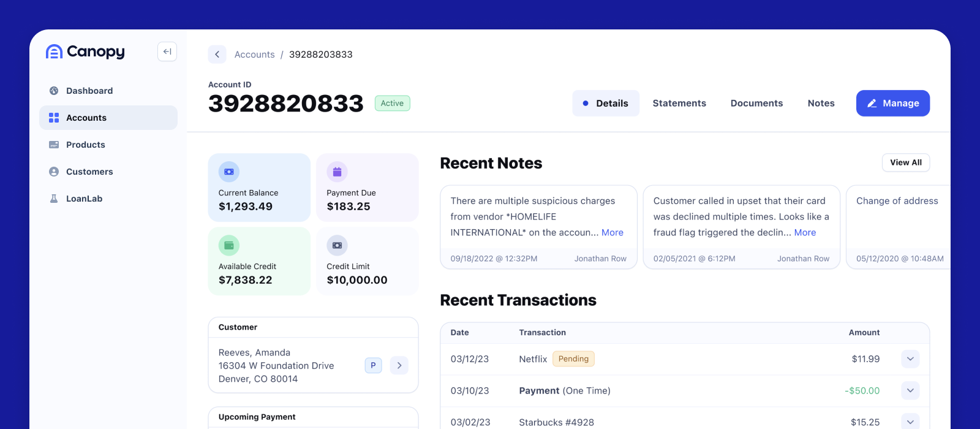Viewport: 980px width, 429px height.
Task: Click the 09/18/2022 @ 12:32PM note timestamp
Action: (494, 259)
